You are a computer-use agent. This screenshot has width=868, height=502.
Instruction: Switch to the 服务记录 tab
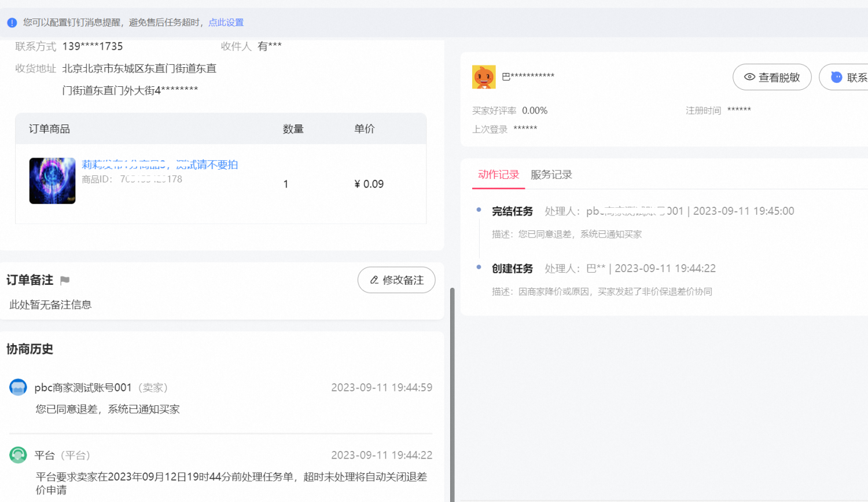click(551, 175)
